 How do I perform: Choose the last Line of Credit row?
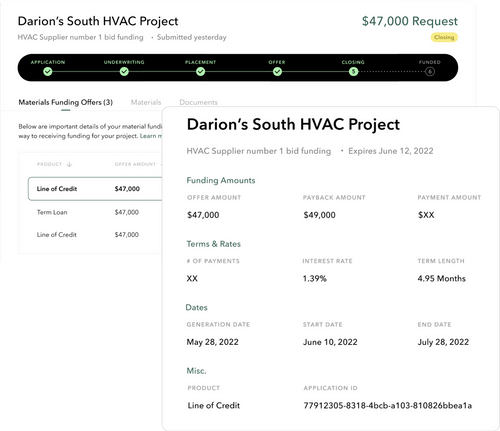pyautogui.click(x=95, y=235)
